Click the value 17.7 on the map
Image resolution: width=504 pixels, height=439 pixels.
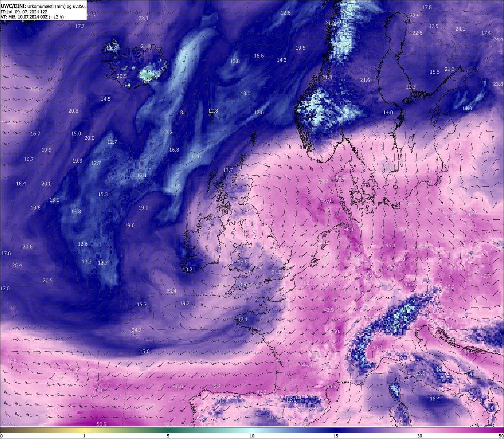[x=80, y=26]
